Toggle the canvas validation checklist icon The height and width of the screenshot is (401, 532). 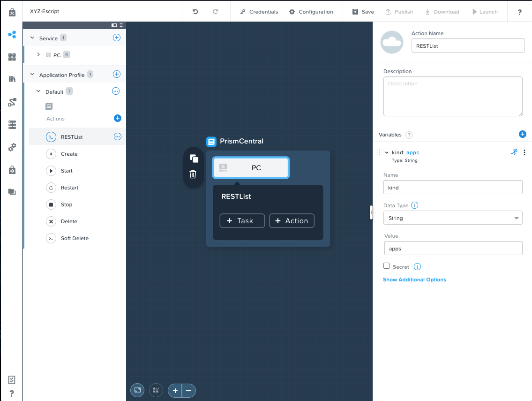click(x=156, y=390)
